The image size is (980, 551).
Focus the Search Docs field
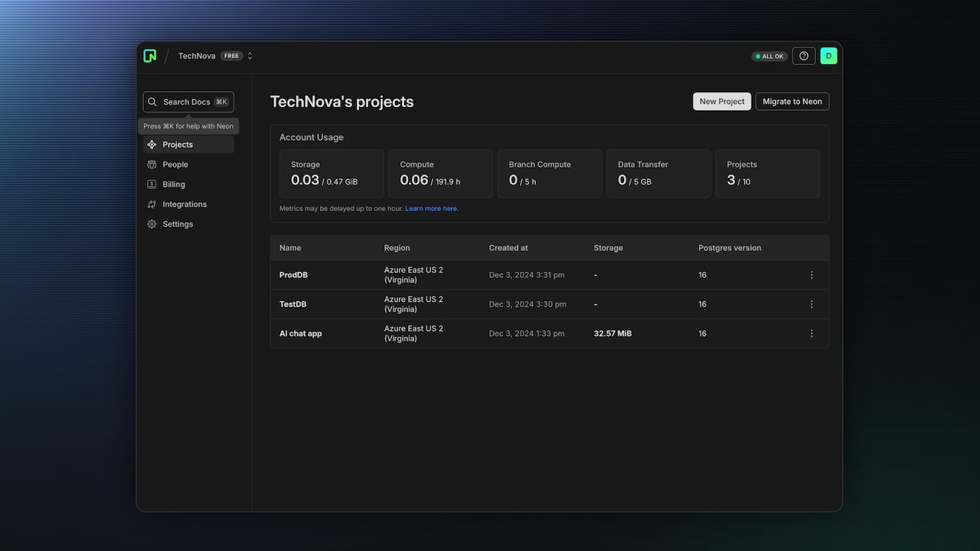pos(188,102)
